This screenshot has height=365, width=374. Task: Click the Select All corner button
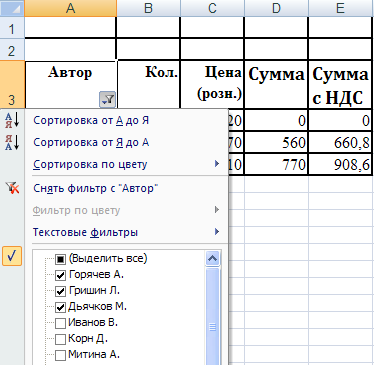pos(12,8)
